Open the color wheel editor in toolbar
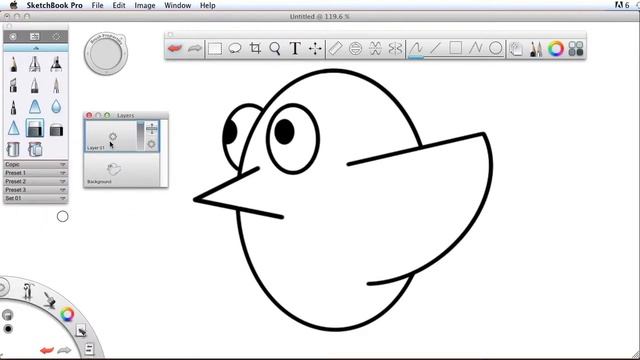This screenshot has height=360, width=640. (x=556, y=49)
